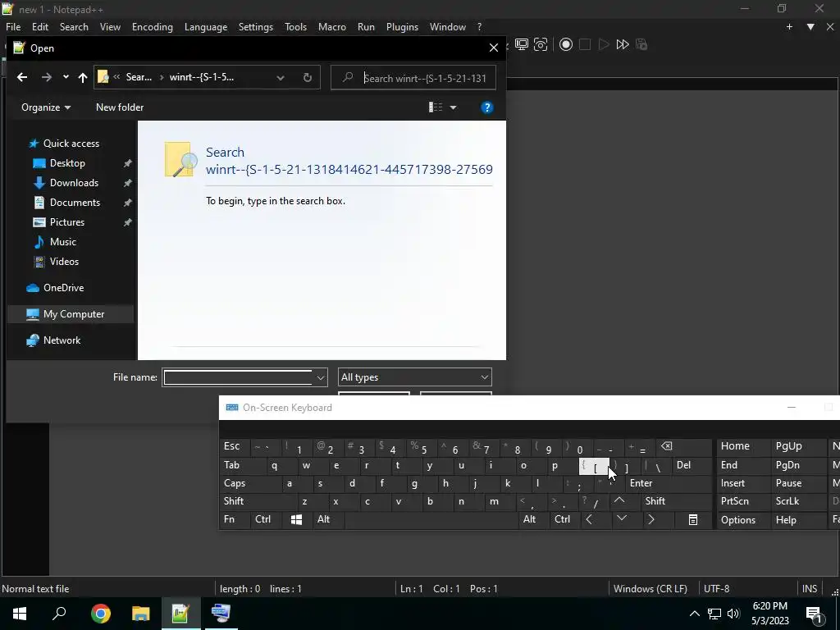Toggle left Alt on On-Screen Keyboard

[327, 519]
